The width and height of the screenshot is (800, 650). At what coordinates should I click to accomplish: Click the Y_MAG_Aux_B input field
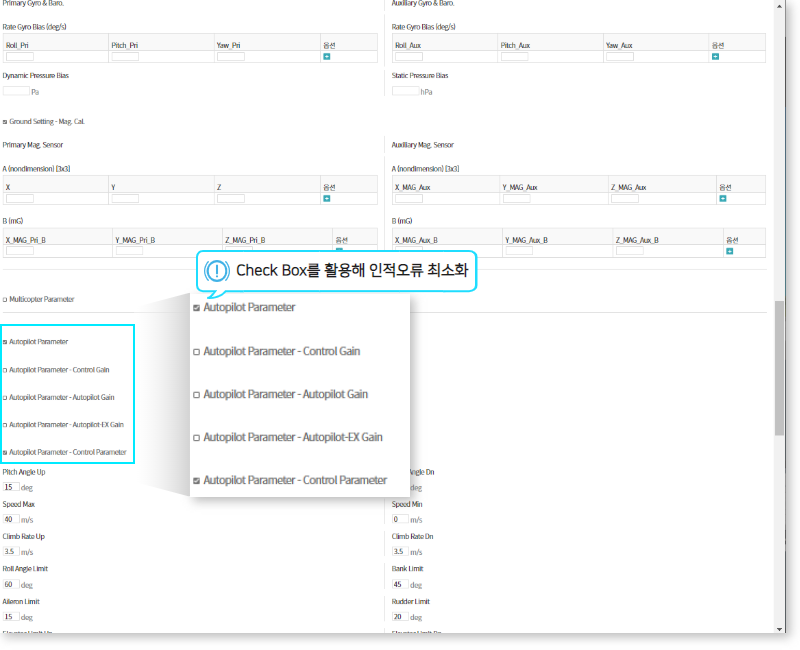click(x=519, y=251)
